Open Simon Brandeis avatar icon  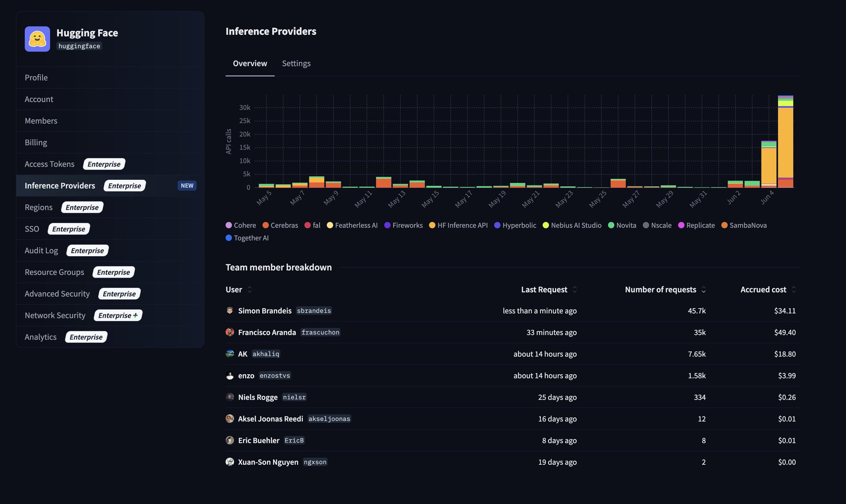pos(230,310)
